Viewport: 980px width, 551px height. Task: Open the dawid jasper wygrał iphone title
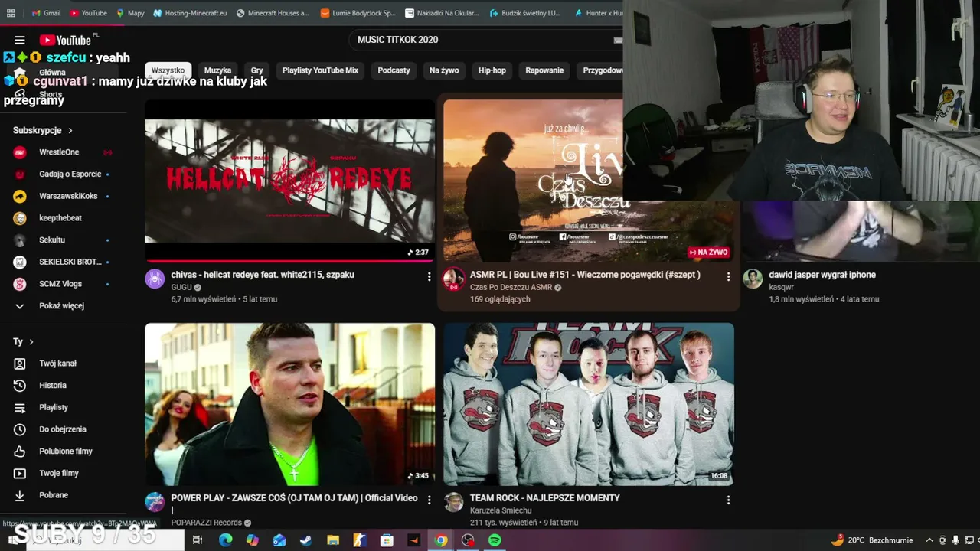[822, 275]
